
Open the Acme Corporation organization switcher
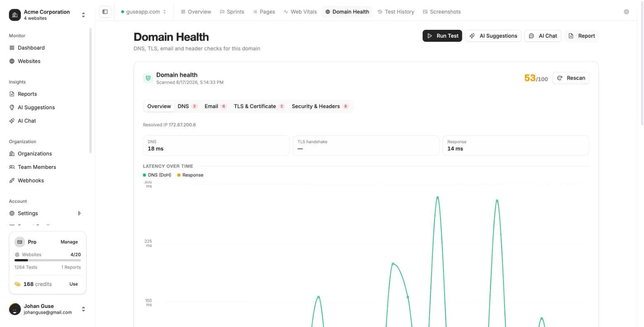point(48,15)
